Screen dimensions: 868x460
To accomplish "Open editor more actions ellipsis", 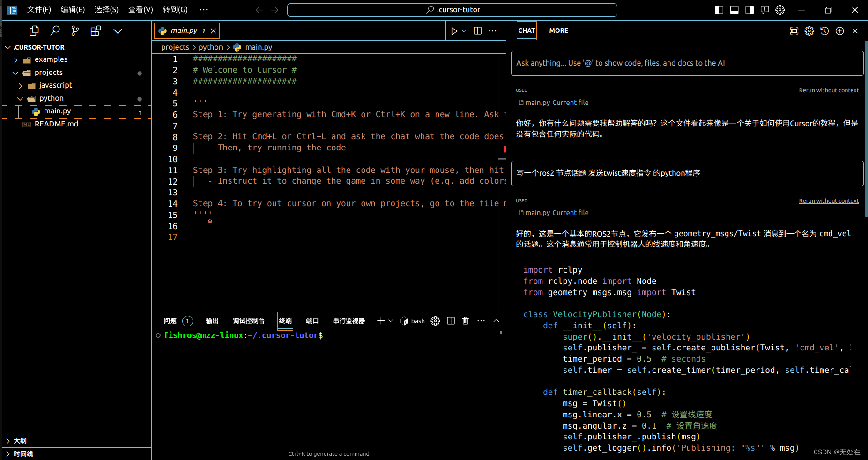I will [493, 31].
